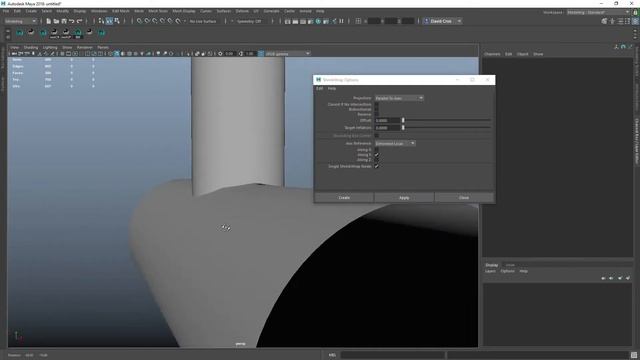Open the viewport Lighting menu
This screenshot has height=360, width=640.
[50, 48]
